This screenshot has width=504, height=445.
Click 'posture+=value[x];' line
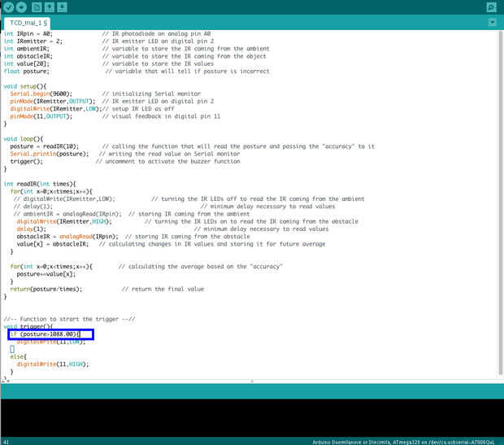46,274
